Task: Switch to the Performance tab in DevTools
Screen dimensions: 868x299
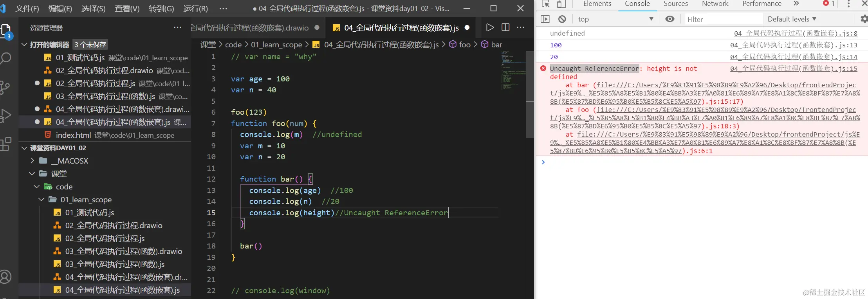Action: [762, 4]
